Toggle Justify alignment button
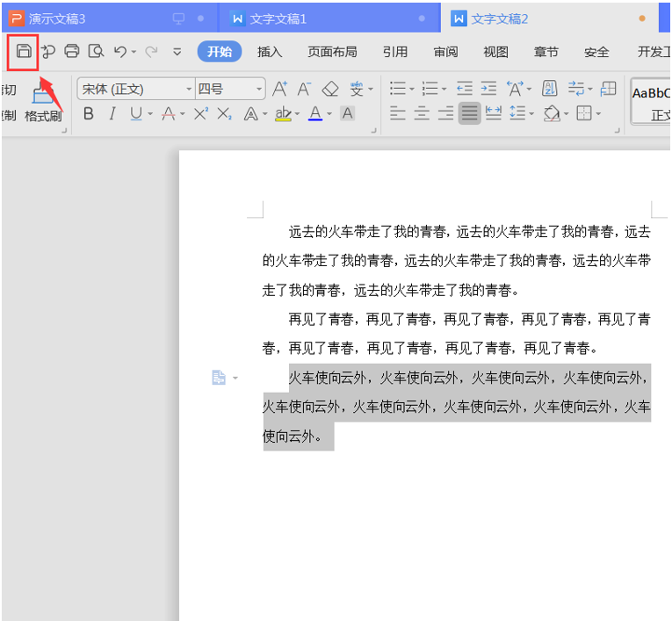 click(470, 114)
